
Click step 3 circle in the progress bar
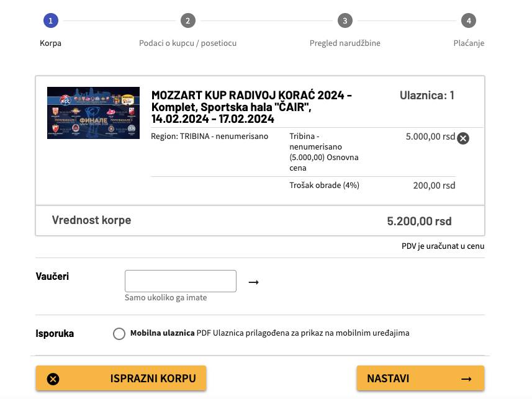tap(345, 21)
